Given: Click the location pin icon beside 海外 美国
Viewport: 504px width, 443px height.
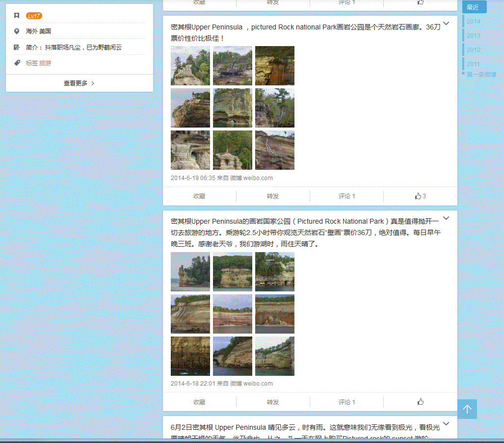Looking at the screenshot, I should tap(17, 31).
